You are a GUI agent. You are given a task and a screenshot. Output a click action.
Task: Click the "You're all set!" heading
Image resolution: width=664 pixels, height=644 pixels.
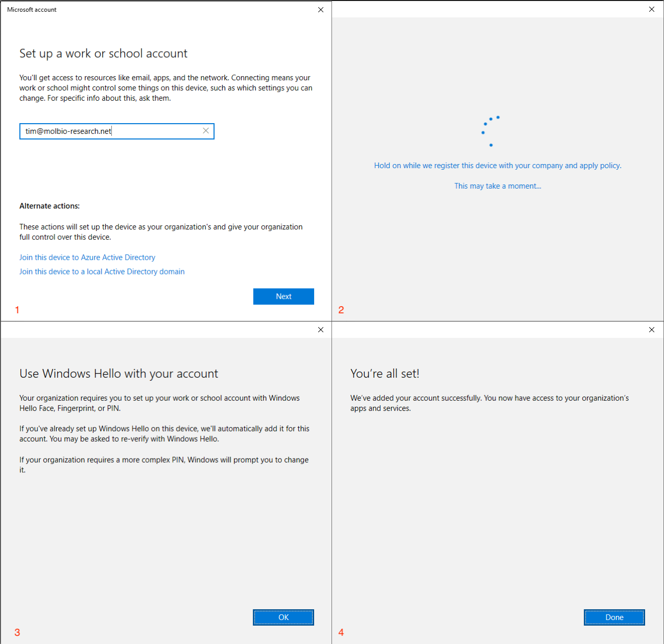point(385,374)
